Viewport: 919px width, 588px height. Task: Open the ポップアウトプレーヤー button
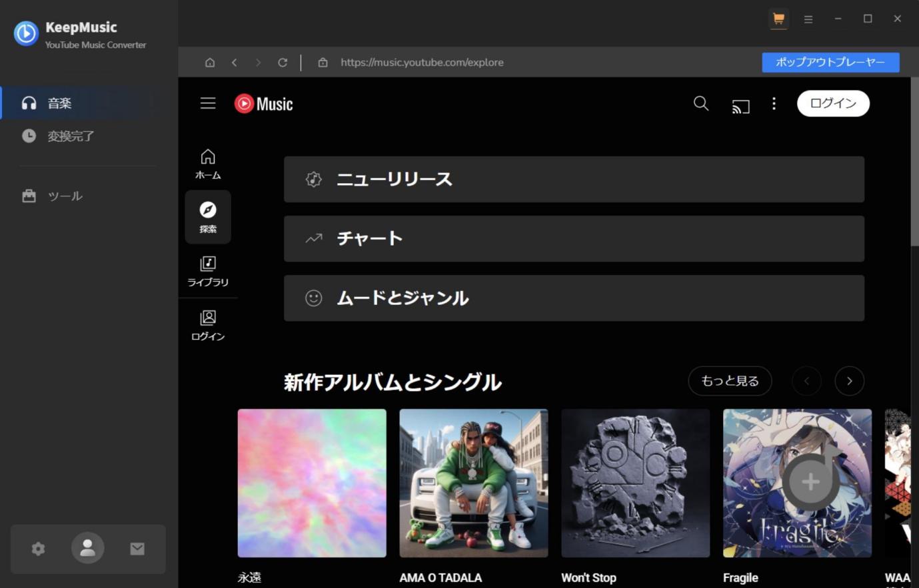(x=830, y=63)
